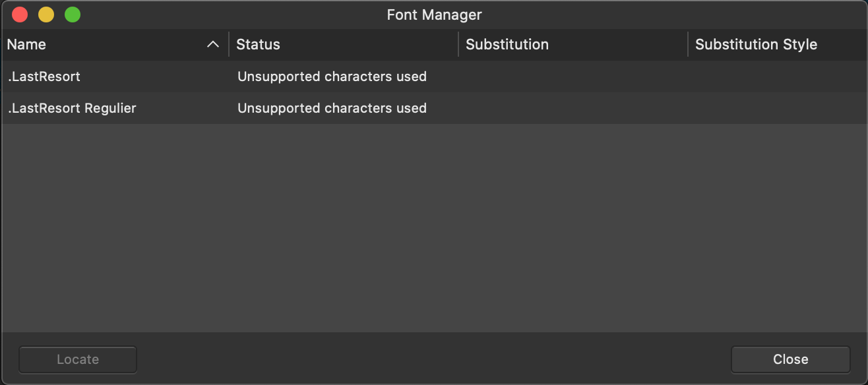Zoom the window with the green button
Image resolution: width=868 pixels, height=385 pixels.
click(x=73, y=15)
